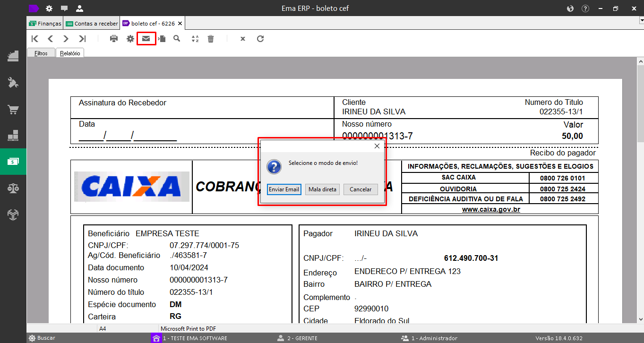
Task: Click the Cancelar button in dialog
Action: 361,189
